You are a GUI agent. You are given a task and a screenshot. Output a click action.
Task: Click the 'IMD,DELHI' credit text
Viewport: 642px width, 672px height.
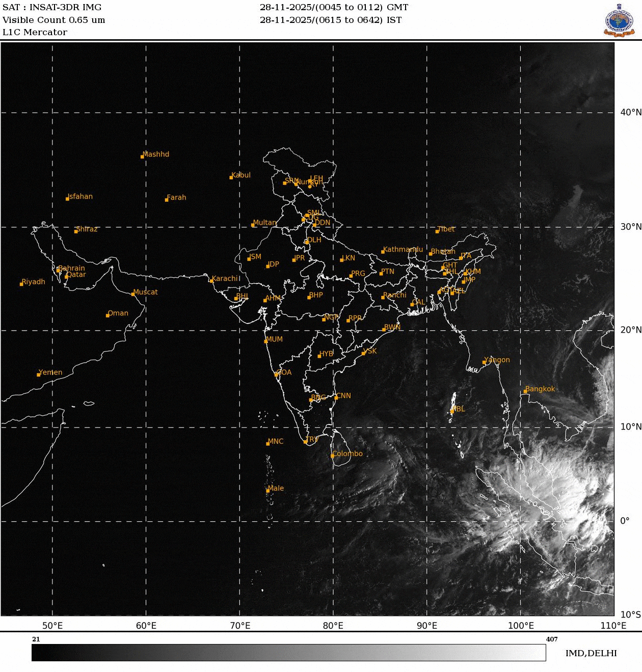(591, 653)
